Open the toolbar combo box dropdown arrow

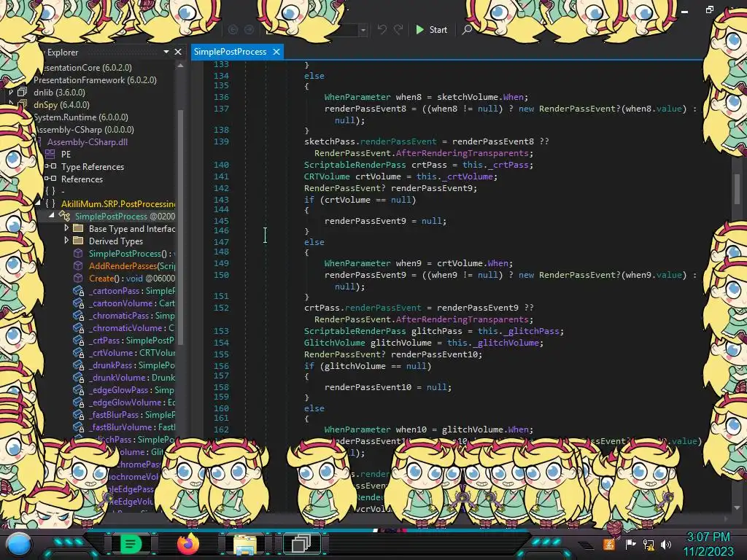pos(363,30)
